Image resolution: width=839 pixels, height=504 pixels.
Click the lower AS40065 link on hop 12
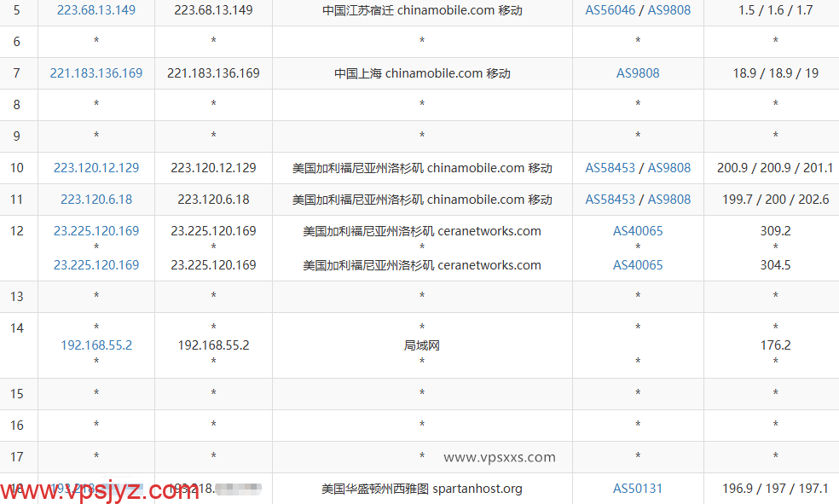638,264
